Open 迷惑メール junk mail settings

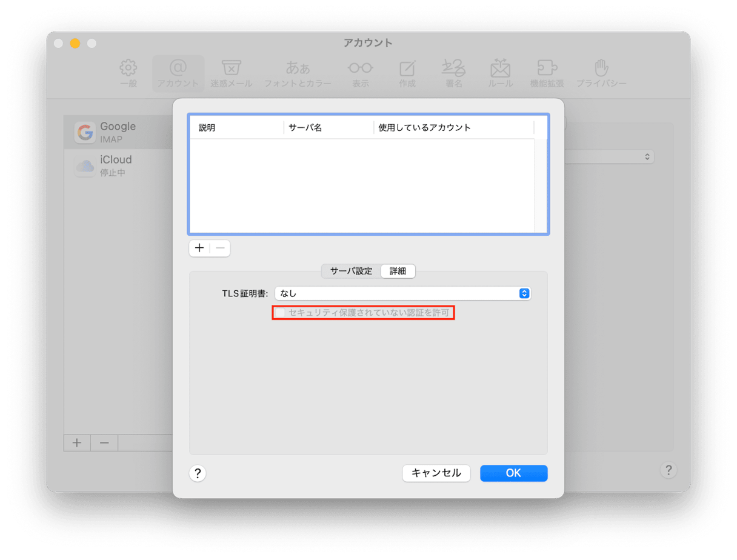[x=231, y=73]
